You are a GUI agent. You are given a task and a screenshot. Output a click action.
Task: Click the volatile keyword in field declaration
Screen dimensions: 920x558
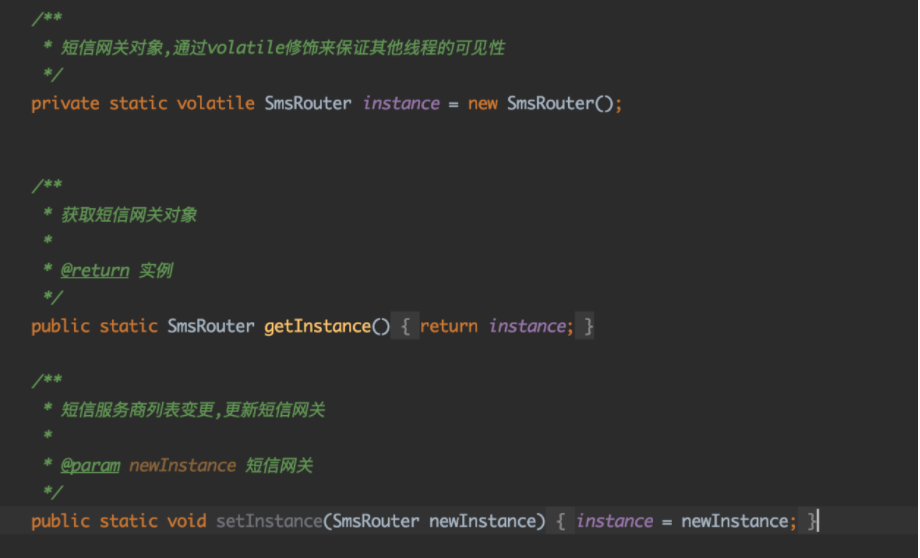coord(215,103)
